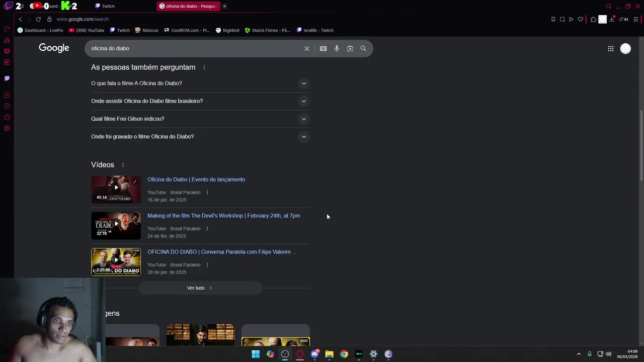Open 'Starck Filmes' bookmark
The height and width of the screenshot is (362, 644).
point(268,30)
